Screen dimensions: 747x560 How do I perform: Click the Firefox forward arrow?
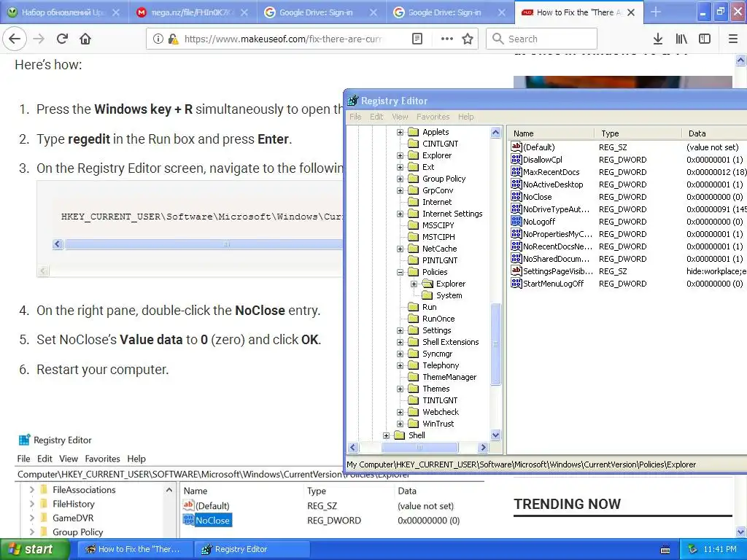pos(39,39)
